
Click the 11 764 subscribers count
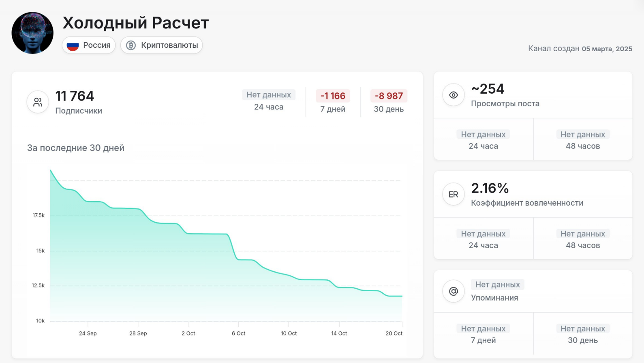click(75, 96)
